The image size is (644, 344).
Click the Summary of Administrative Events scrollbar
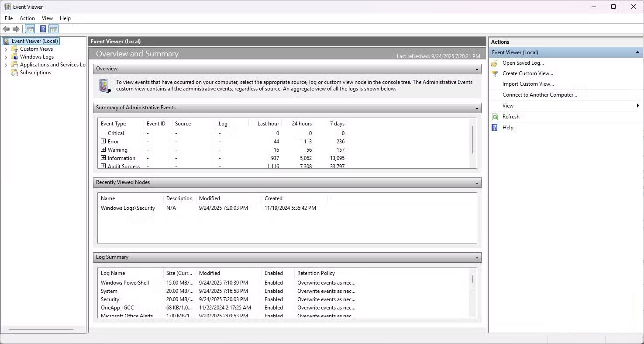click(472, 140)
